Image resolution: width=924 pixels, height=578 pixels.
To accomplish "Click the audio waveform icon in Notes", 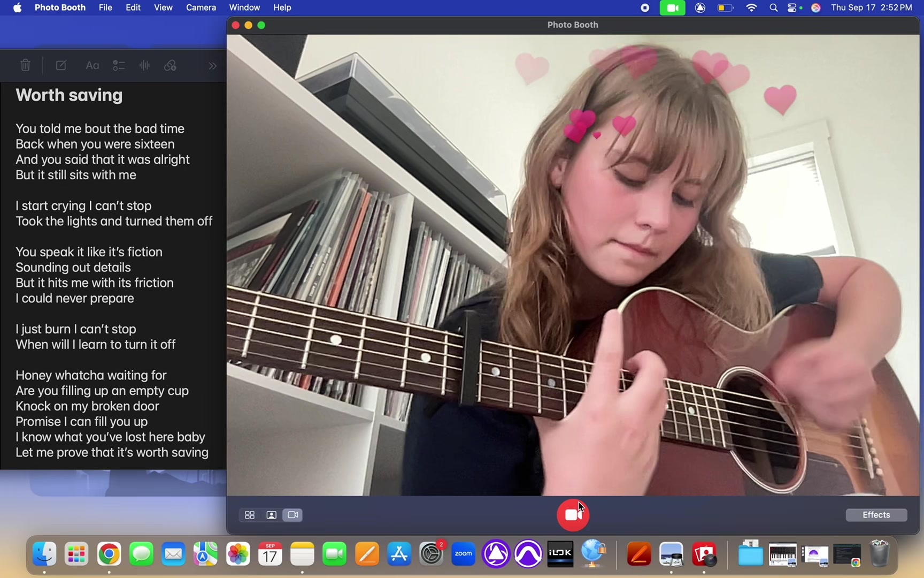I will tap(144, 65).
